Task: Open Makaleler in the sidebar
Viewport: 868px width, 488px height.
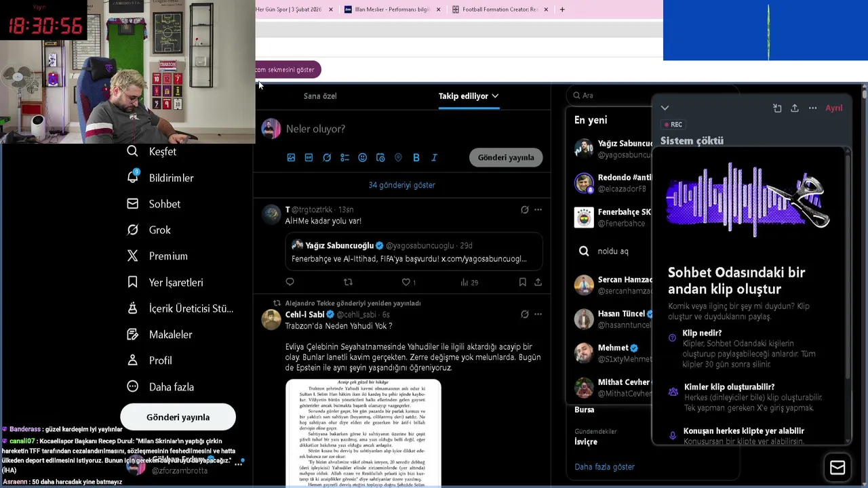Action: (x=159, y=334)
